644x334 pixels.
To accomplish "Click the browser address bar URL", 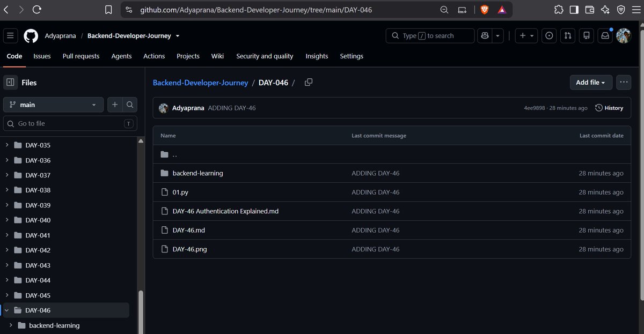I will tap(256, 10).
